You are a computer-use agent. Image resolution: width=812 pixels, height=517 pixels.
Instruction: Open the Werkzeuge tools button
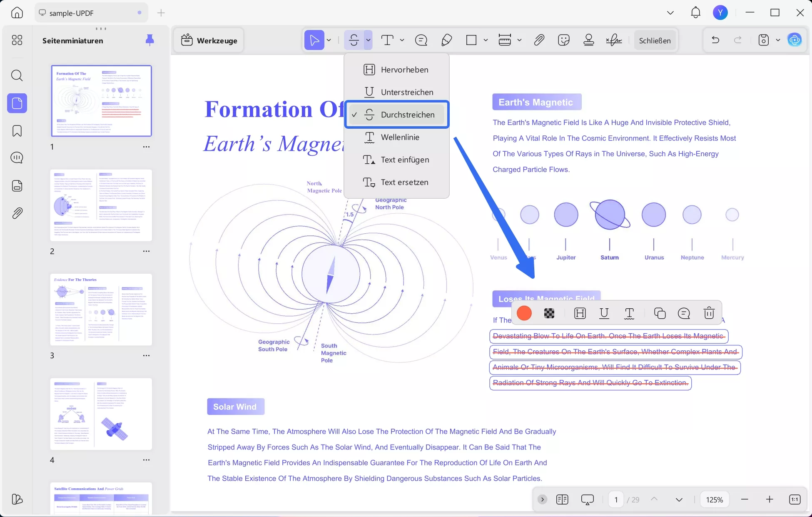click(209, 40)
